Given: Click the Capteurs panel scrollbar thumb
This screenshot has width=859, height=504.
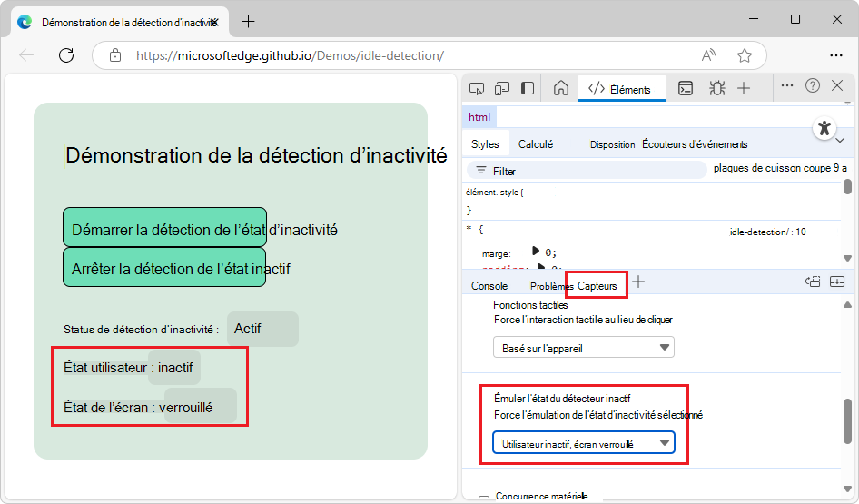Looking at the screenshot, I should coord(847,420).
